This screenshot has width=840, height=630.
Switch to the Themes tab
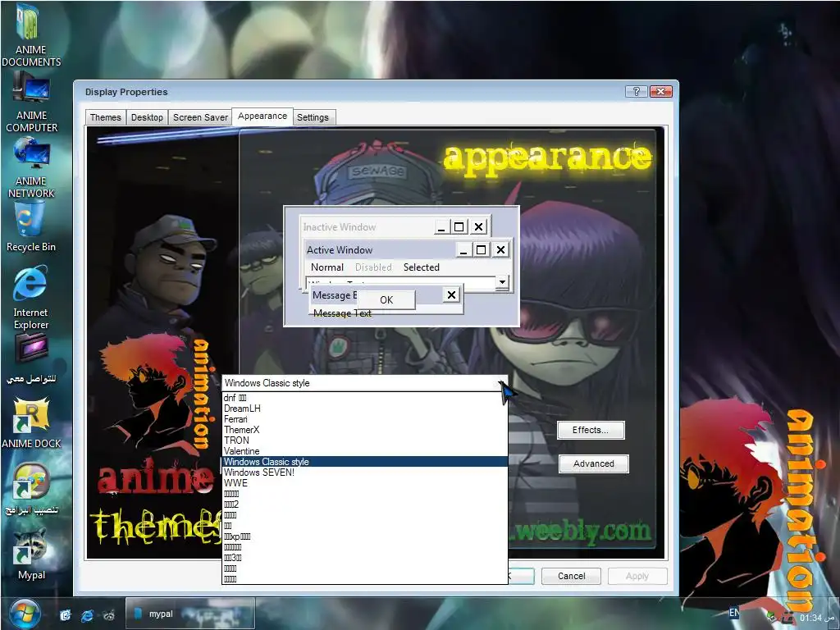click(x=105, y=117)
